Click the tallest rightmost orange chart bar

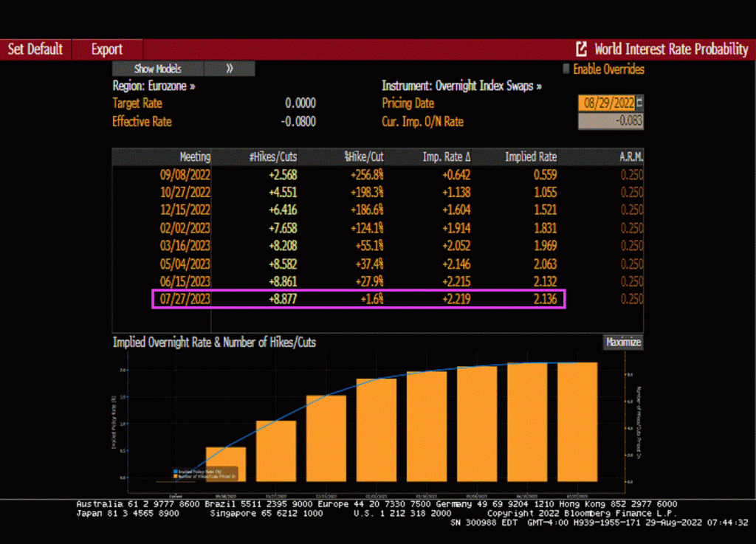tap(577, 421)
